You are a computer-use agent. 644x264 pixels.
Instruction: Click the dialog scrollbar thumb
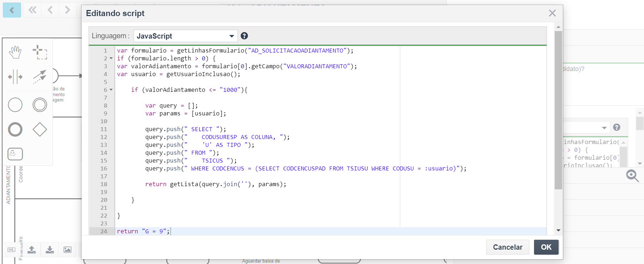(558, 110)
